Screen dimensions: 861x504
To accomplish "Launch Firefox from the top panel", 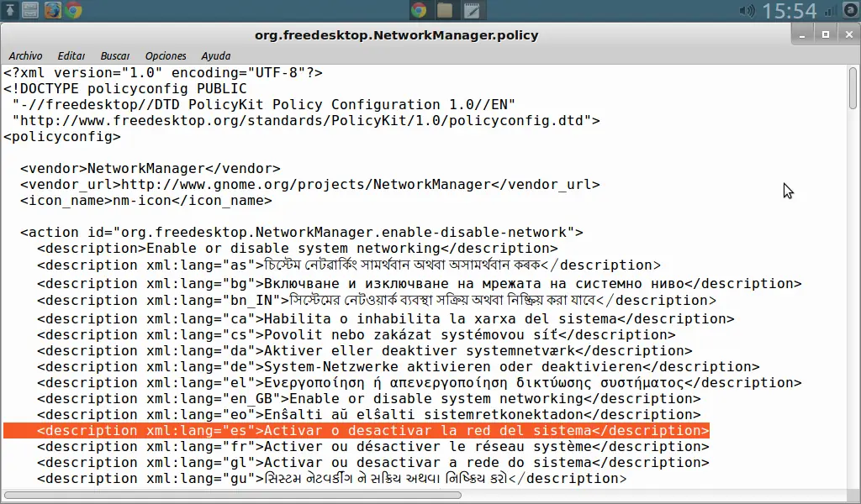I will coord(52,10).
